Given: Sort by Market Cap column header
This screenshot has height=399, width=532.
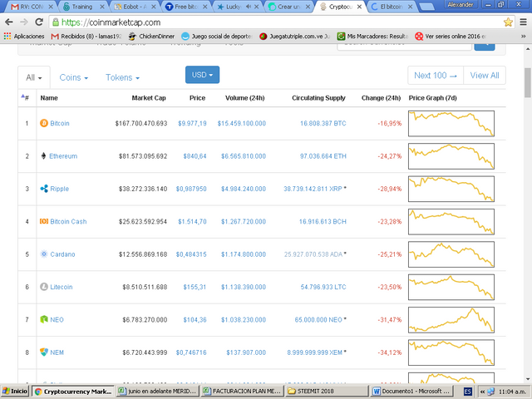Looking at the screenshot, I should pyautogui.click(x=149, y=98).
